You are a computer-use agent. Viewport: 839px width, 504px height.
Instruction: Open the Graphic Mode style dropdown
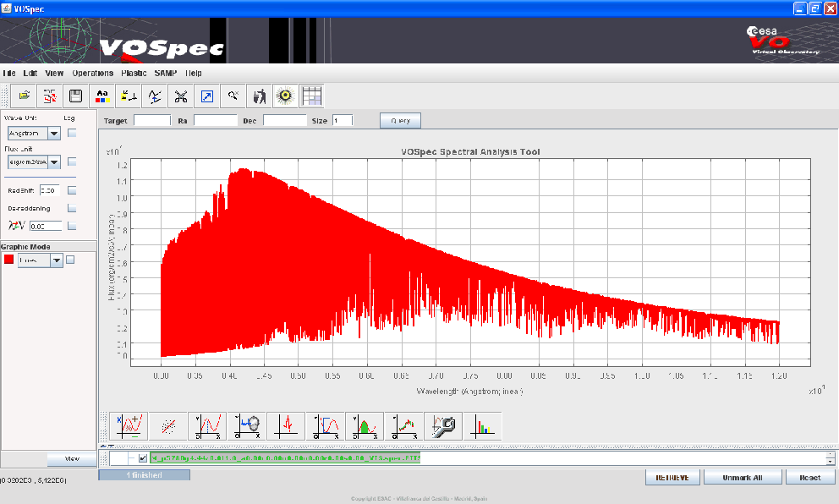click(x=58, y=260)
